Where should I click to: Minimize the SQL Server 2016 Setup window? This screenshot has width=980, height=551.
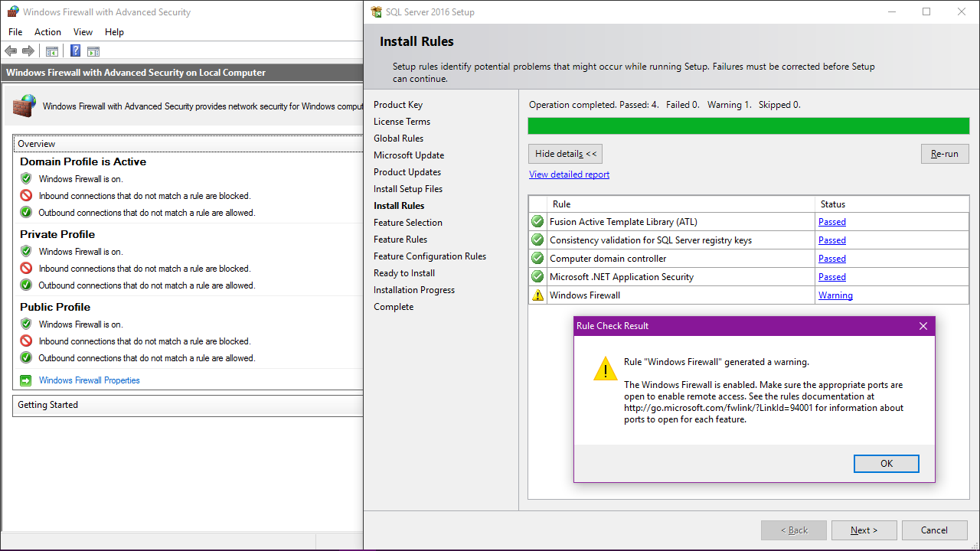tap(891, 11)
